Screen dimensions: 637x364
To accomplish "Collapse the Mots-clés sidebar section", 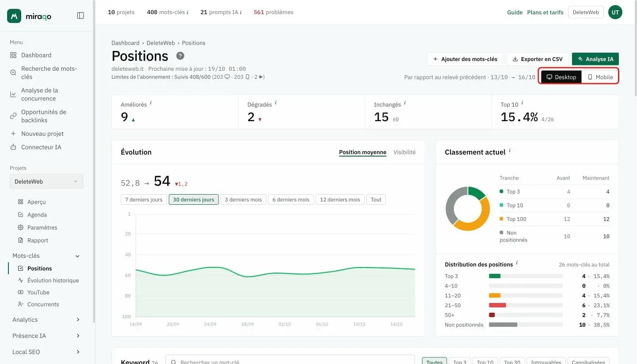I will coord(78,256).
